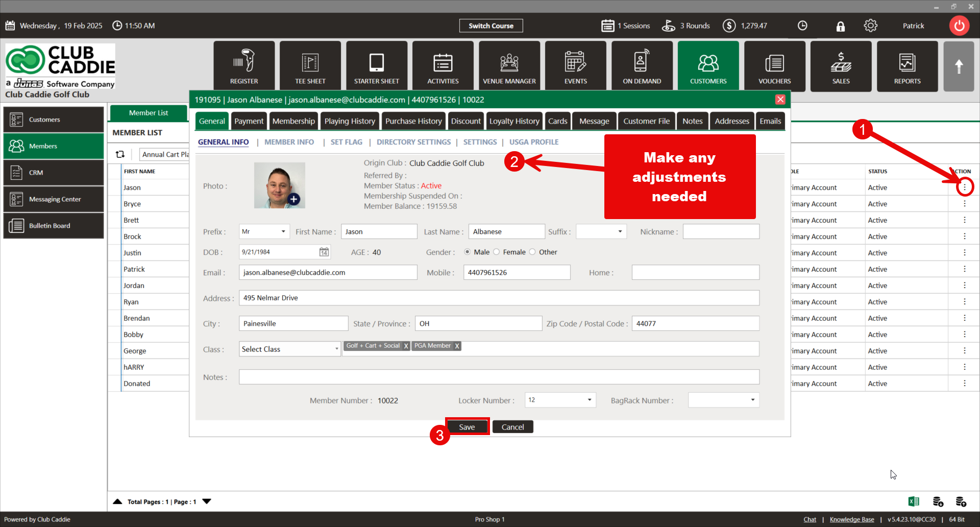Open the DOB calendar picker icon
This screenshot has height=527, width=980.
pyautogui.click(x=324, y=252)
